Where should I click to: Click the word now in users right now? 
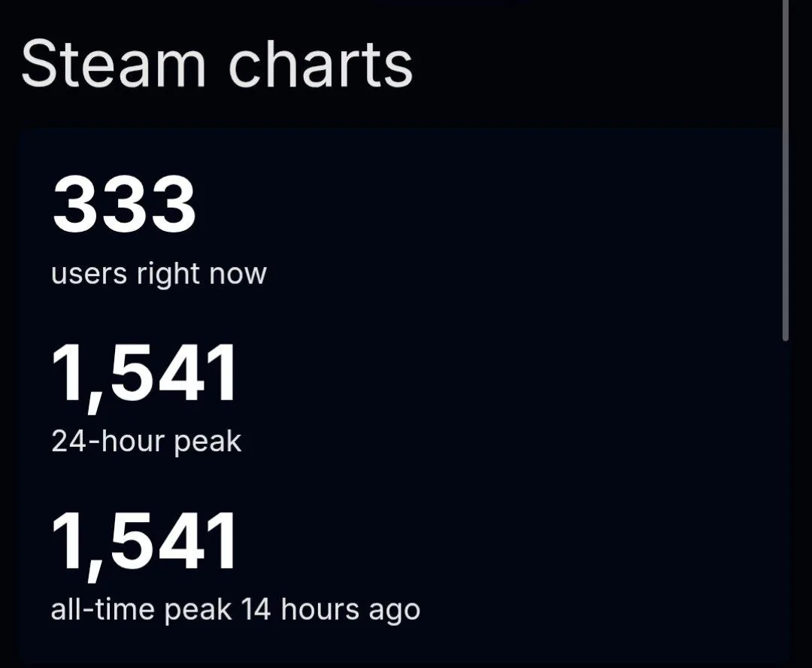238,275
